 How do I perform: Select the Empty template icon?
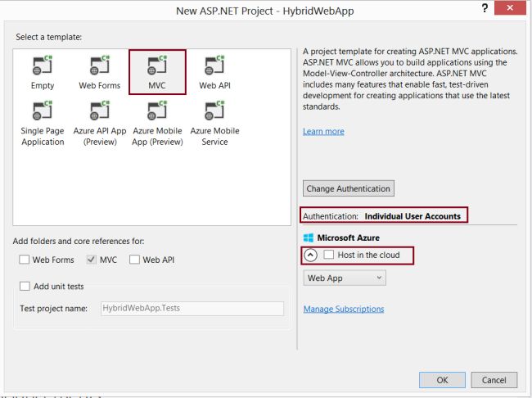coord(43,65)
